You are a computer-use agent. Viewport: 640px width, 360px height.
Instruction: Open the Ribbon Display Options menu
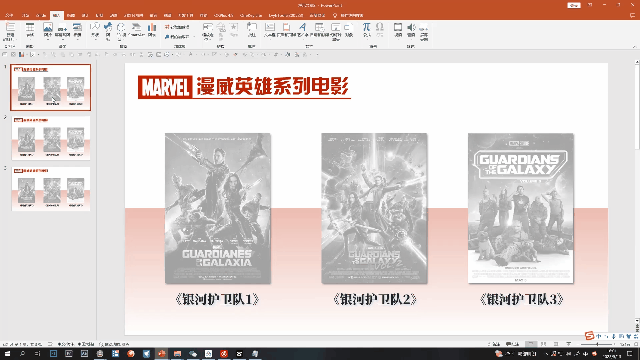[x=590, y=5]
